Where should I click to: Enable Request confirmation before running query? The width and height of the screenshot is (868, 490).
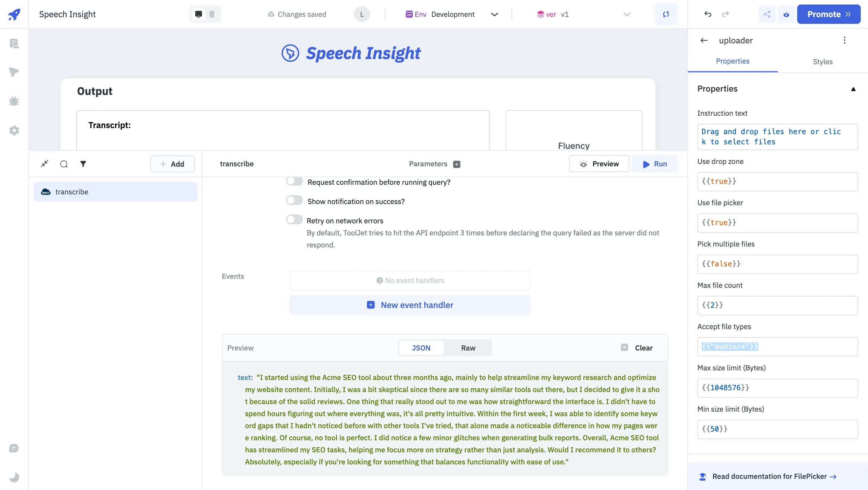294,181
